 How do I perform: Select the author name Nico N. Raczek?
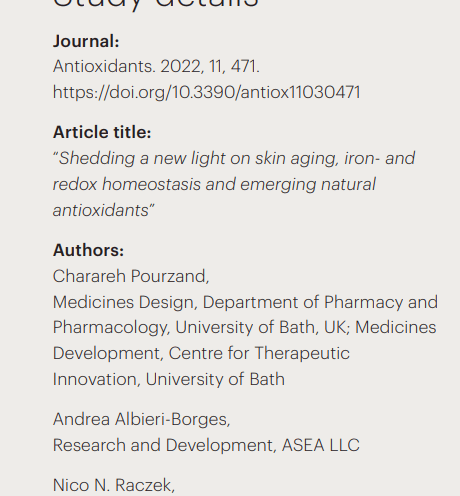tap(114, 485)
